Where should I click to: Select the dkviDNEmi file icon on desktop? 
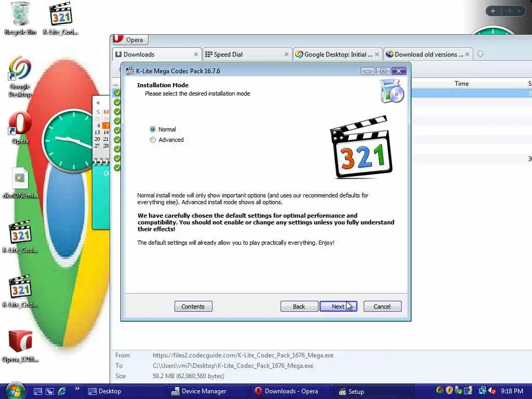20,183
